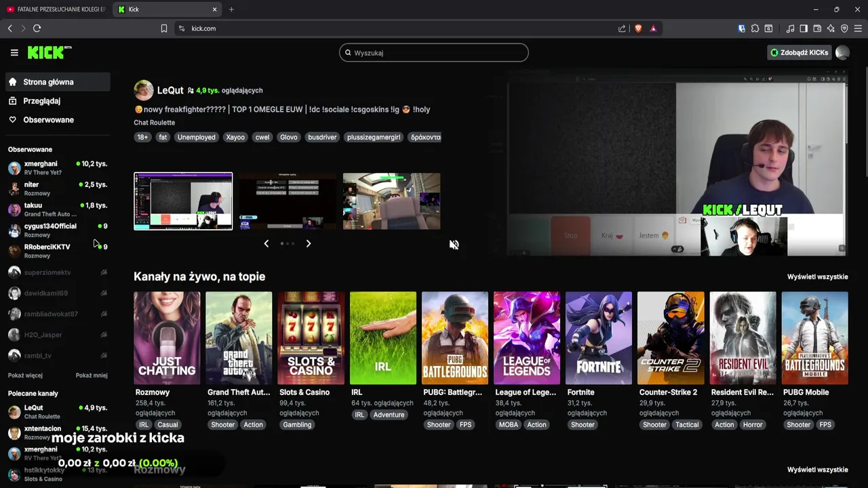Focus the Wyszukaj search field
The width and height of the screenshot is (868, 488).
[434, 53]
